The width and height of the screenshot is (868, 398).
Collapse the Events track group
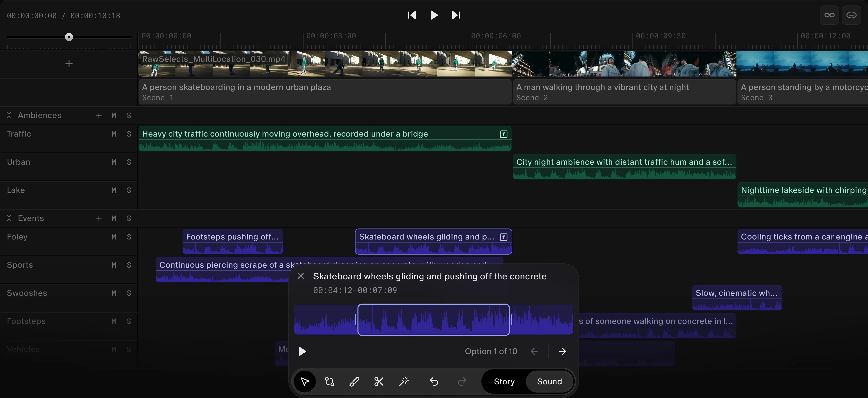[x=9, y=218]
